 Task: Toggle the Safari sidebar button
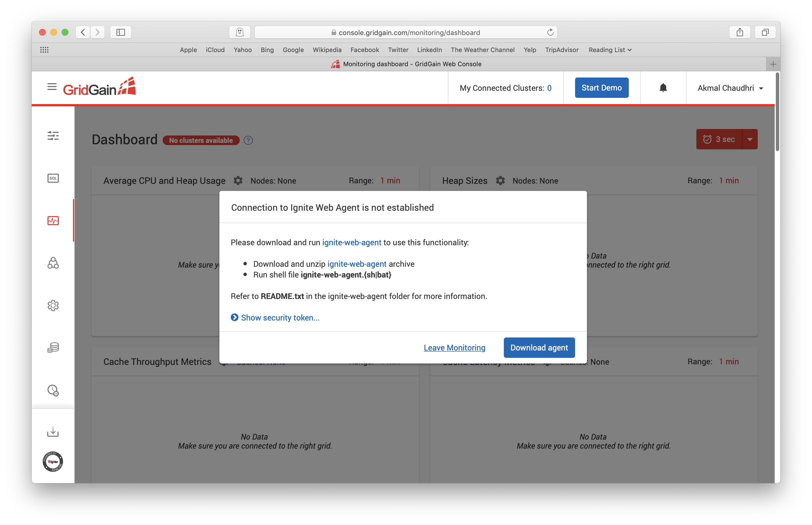121,32
